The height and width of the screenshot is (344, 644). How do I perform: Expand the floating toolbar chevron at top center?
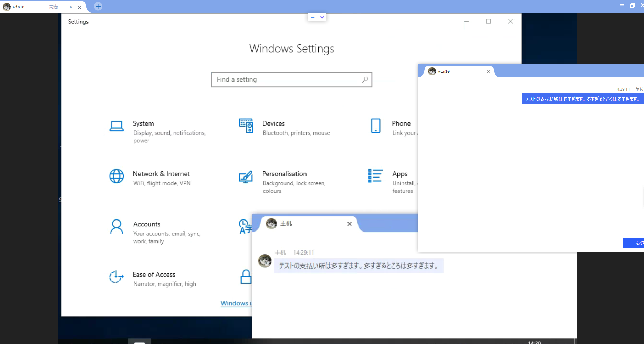tap(322, 17)
